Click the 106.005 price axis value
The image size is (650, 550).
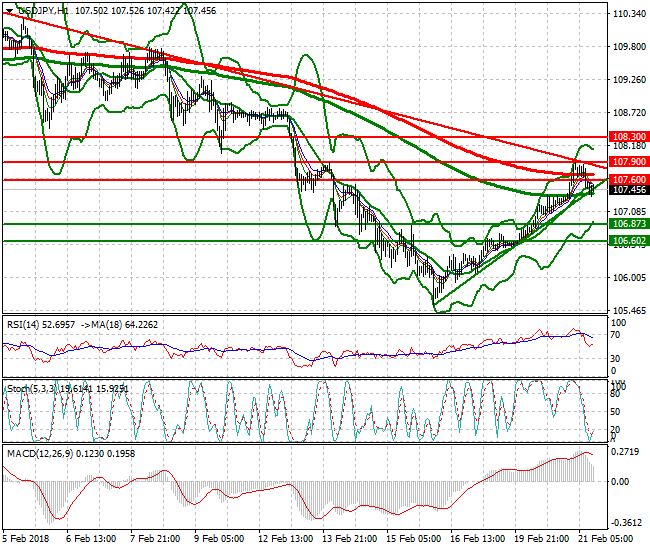(629, 277)
